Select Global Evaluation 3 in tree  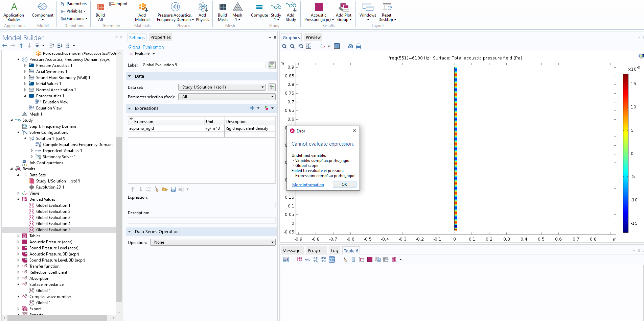coord(53,218)
